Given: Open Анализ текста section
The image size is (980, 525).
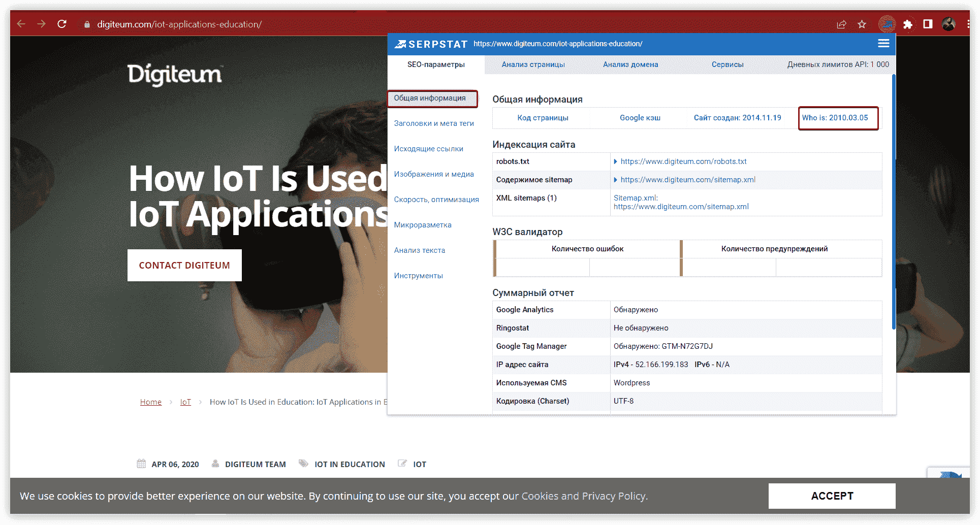Looking at the screenshot, I should [420, 250].
